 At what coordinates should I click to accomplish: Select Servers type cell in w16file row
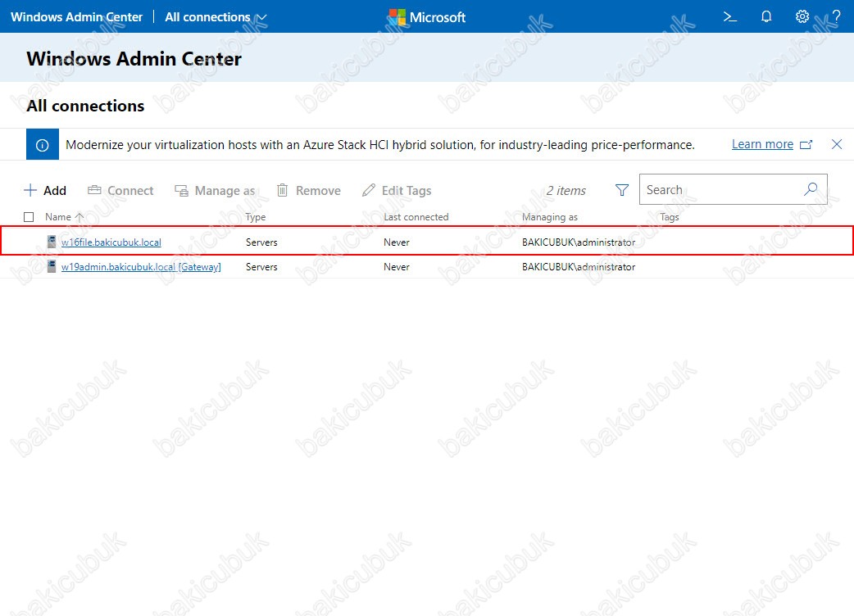pyautogui.click(x=261, y=242)
